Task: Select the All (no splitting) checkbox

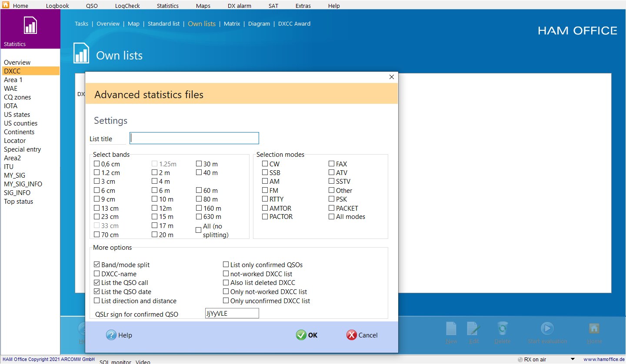Action: click(199, 230)
